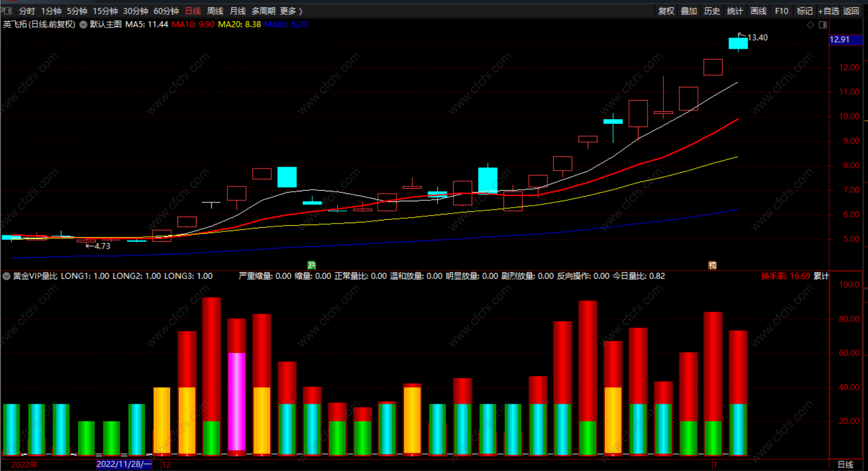Click the 黄金VIP量比 indicator name

(x=35, y=276)
